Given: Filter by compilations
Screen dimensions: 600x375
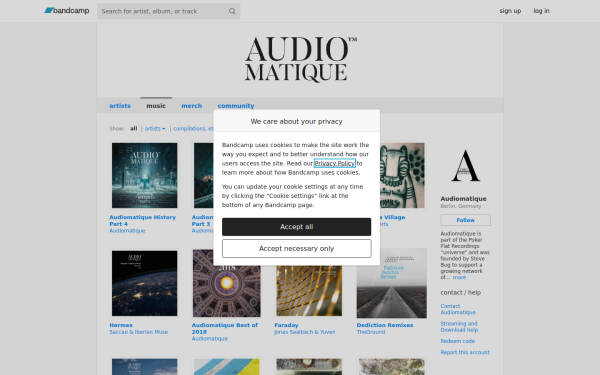Looking at the screenshot, I should (x=193, y=129).
